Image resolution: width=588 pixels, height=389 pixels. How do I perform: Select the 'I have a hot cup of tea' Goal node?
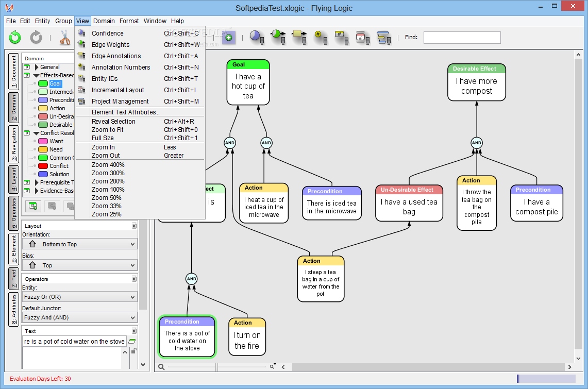[248, 82]
